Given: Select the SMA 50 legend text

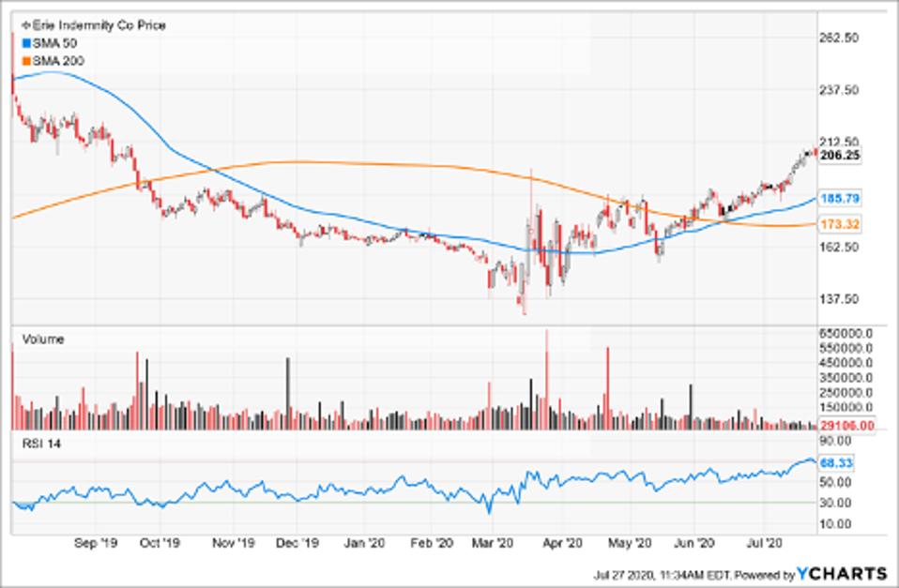Looking at the screenshot, I should tap(54, 43).
